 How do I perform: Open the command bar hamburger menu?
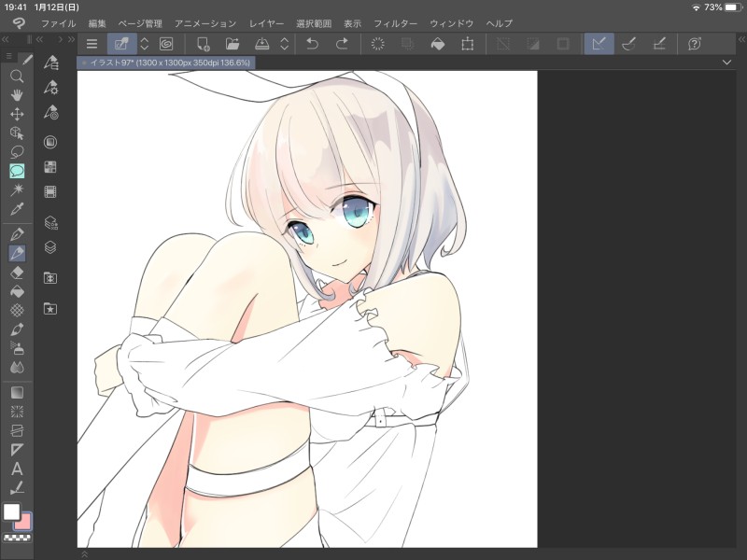coord(92,44)
